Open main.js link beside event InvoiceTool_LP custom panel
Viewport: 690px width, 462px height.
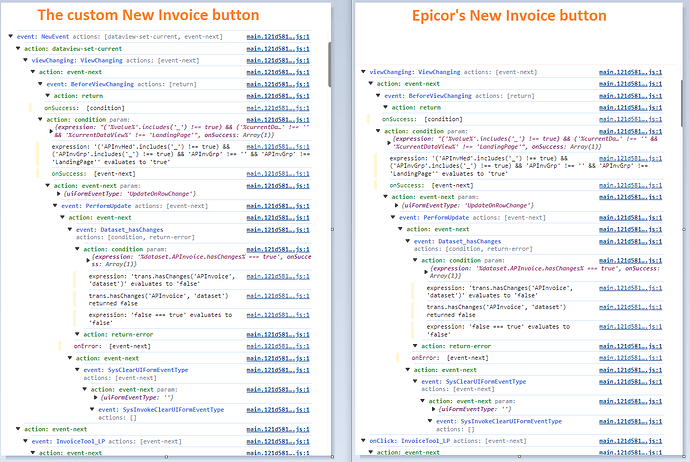(278, 441)
